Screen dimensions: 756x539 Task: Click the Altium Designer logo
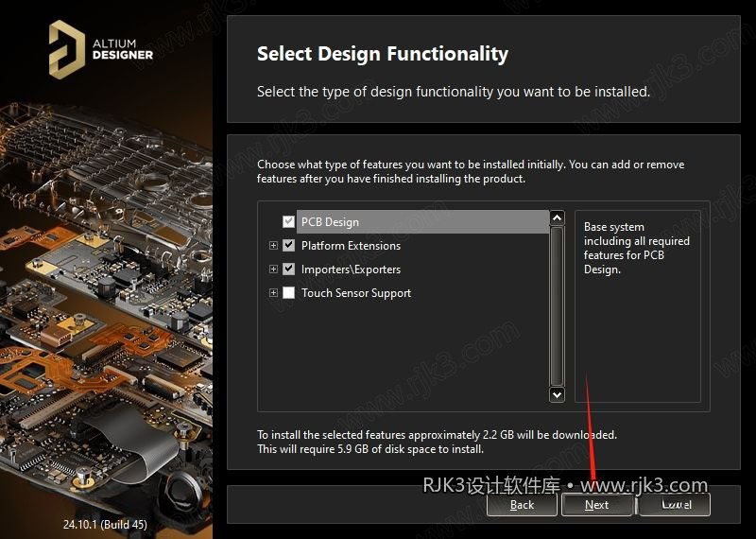click(x=101, y=49)
